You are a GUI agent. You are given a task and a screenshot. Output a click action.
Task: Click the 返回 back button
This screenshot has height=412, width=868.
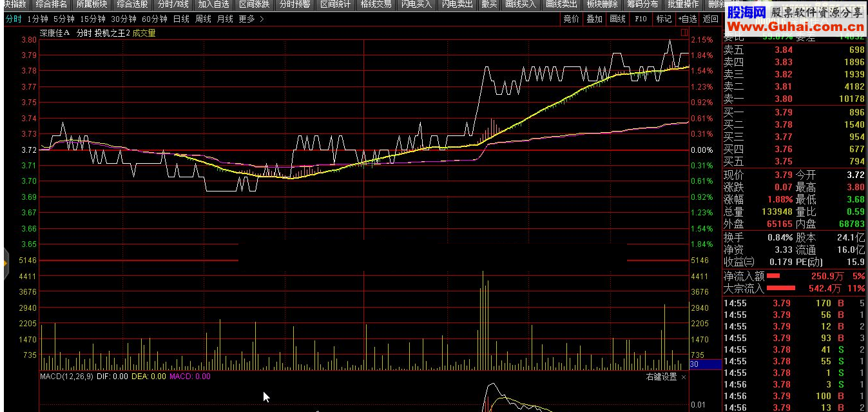710,19
